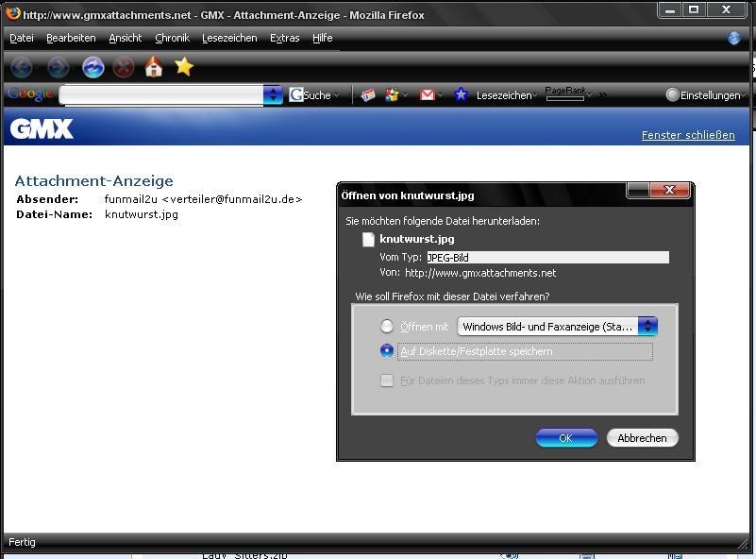Open the Gmail icon in Google toolbar

(x=428, y=94)
